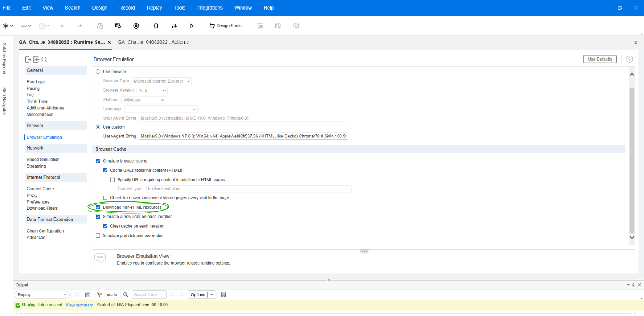The image size is (644, 316).
Task: Click the export settings icon
Action: 28,59
